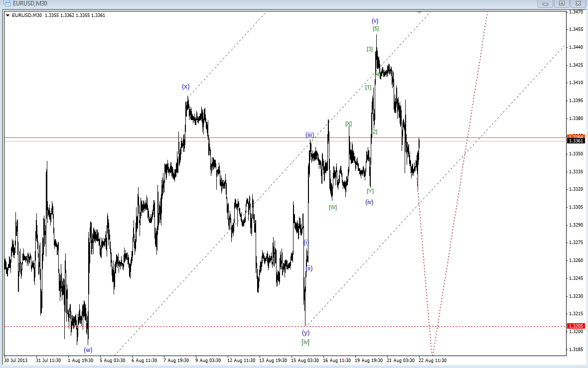
Task: Close the EURUSD,M30 chart window
Action: pyautogui.click(x=578, y=3)
